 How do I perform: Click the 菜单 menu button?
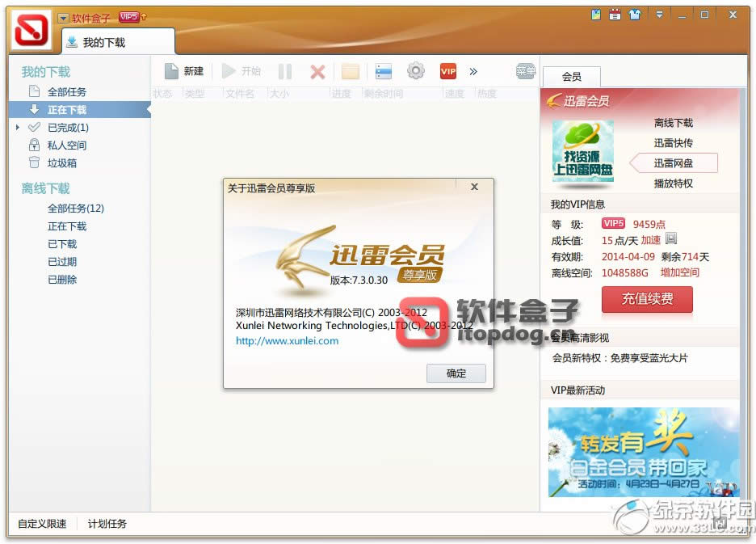(526, 71)
